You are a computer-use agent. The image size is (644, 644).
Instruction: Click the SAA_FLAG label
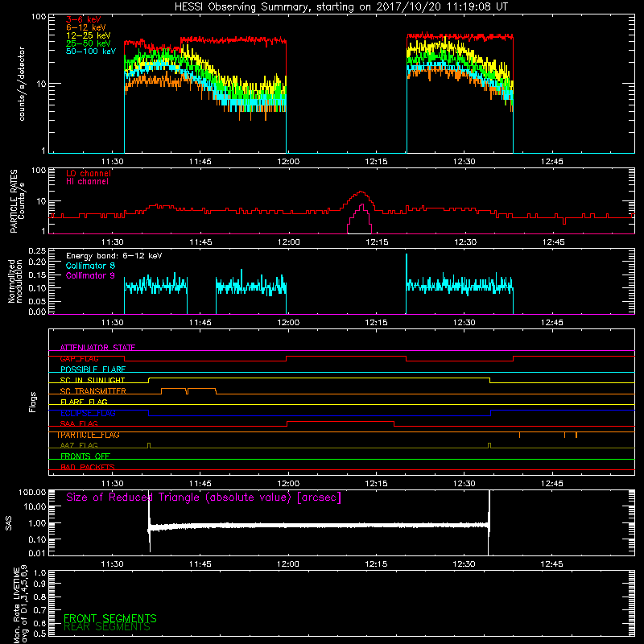coord(79,424)
